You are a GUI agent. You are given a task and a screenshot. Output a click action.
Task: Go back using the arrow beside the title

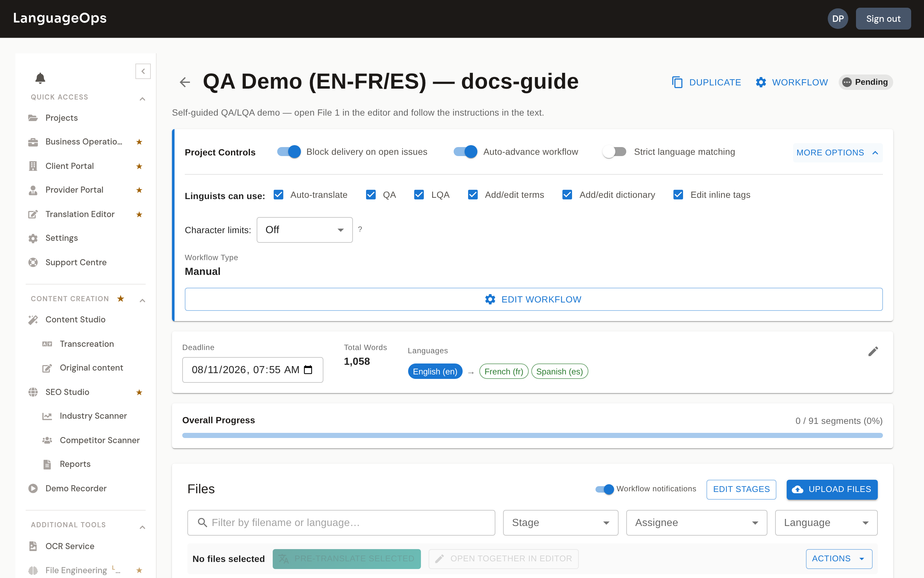tap(185, 82)
